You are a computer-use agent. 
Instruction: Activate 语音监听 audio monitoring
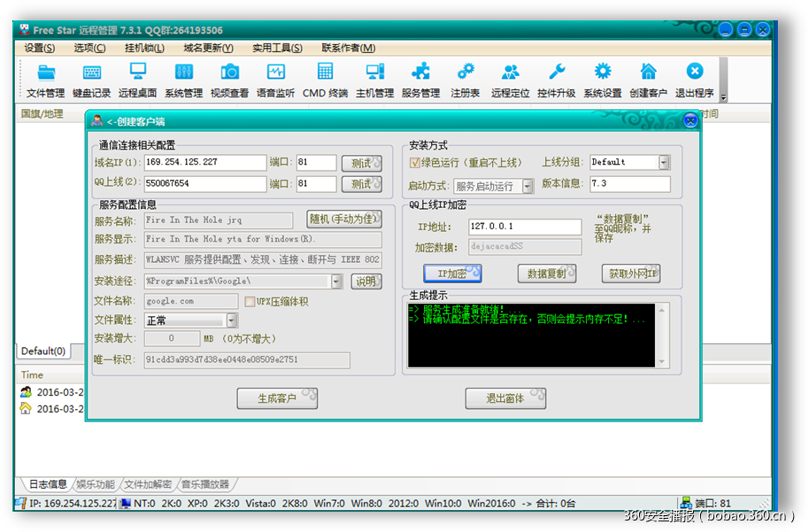tap(275, 79)
